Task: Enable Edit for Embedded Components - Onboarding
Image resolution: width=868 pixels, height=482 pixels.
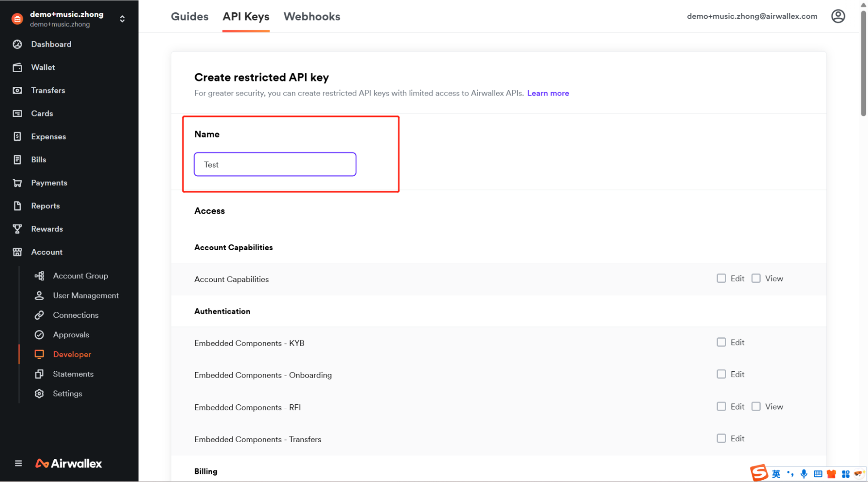Action: coord(721,374)
